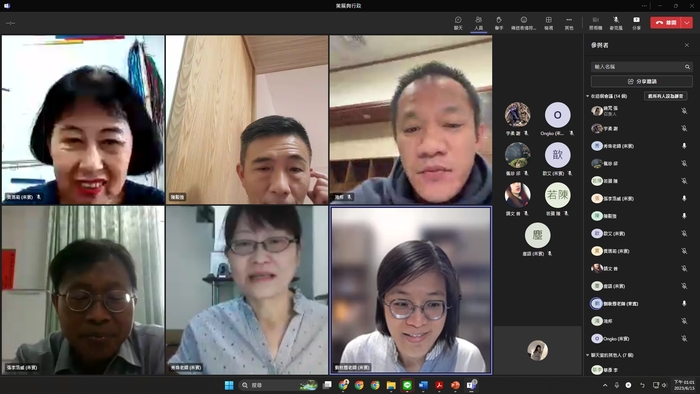Click the volume icon in the system tray
Image resolution: width=700 pixels, height=394 pixels.
click(x=664, y=385)
